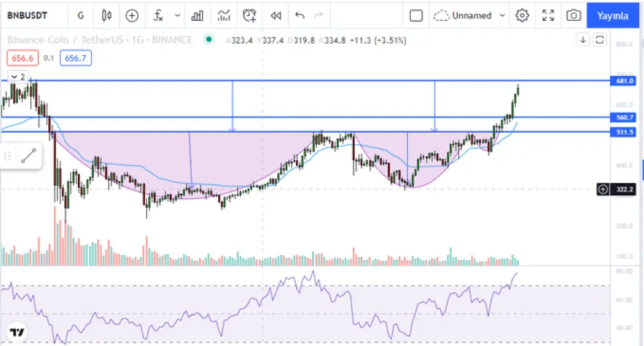Open chart settings via the gear icon
The image size is (644, 346).
523,15
